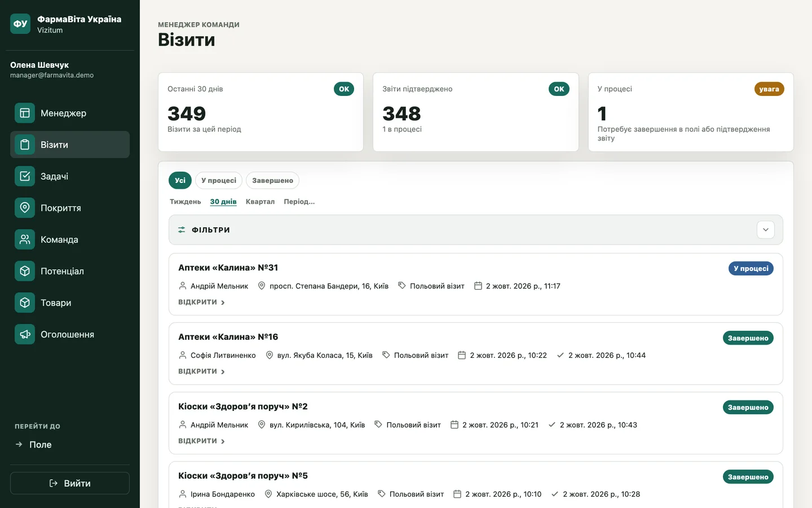Select the У процесі filter chip
812x508 pixels.
point(219,181)
